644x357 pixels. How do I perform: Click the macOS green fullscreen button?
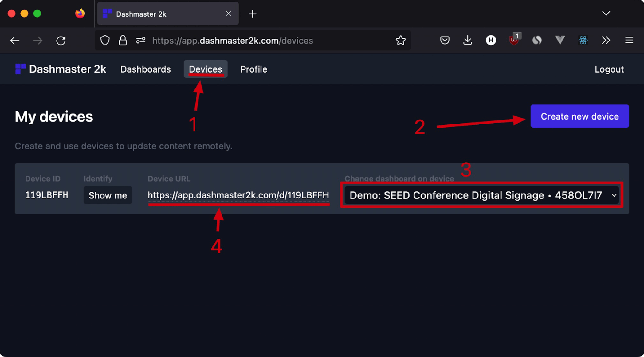pyautogui.click(x=37, y=14)
